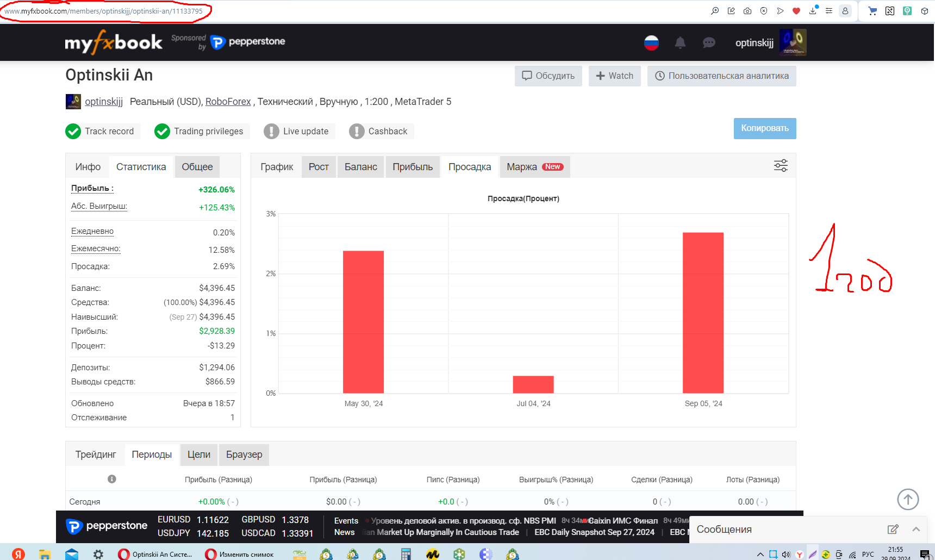Screen dimensions: 935x560
Task: Show hidden system tray icons
Action: (760, 554)
